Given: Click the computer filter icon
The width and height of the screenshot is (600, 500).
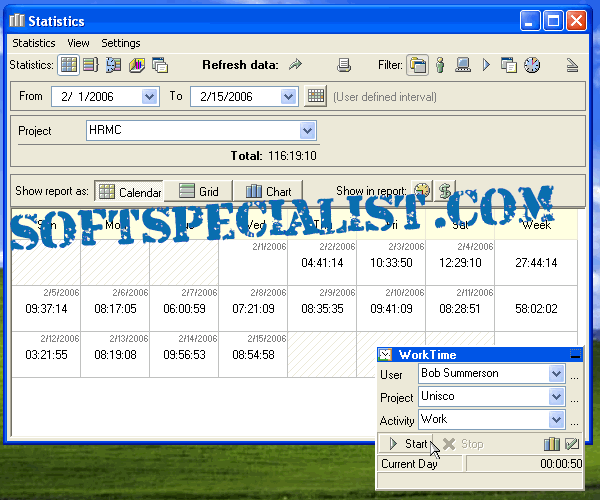Looking at the screenshot, I should [x=463, y=65].
